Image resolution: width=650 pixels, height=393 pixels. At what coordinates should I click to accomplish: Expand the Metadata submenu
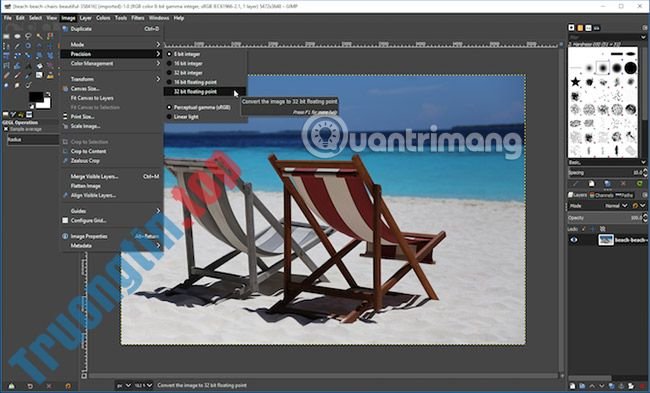point(112,246)
